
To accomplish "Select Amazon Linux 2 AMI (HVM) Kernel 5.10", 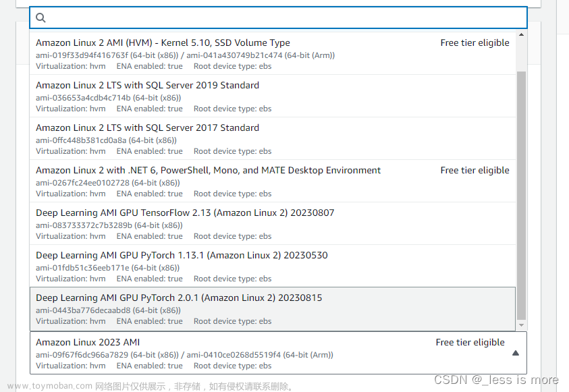I will (273, 54).
